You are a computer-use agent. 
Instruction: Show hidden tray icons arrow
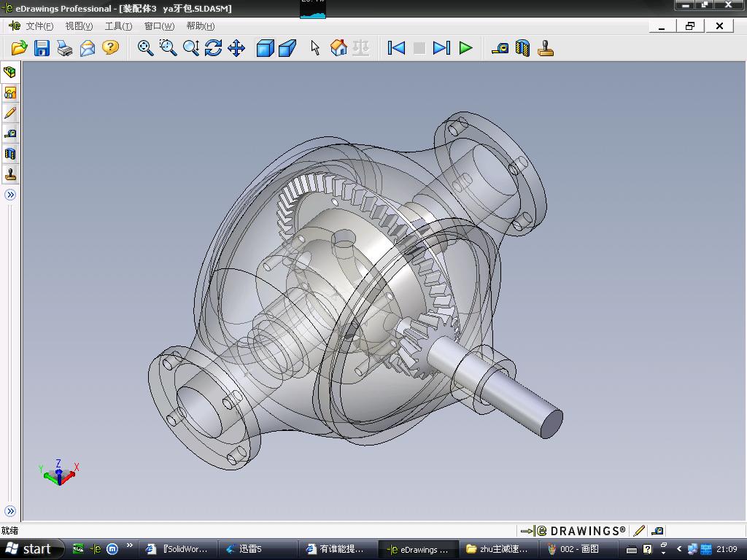click(679, 549)
